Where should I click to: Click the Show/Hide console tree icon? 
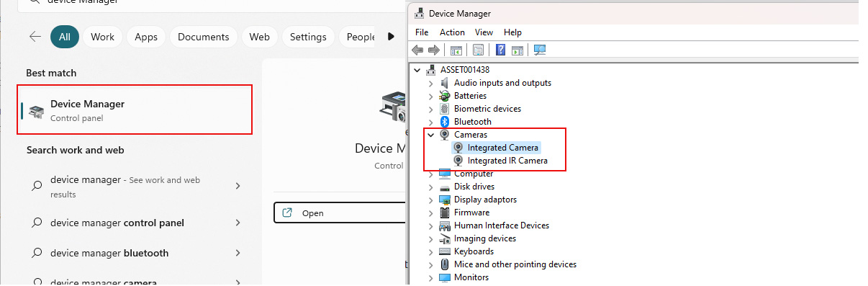click(456, 50)
